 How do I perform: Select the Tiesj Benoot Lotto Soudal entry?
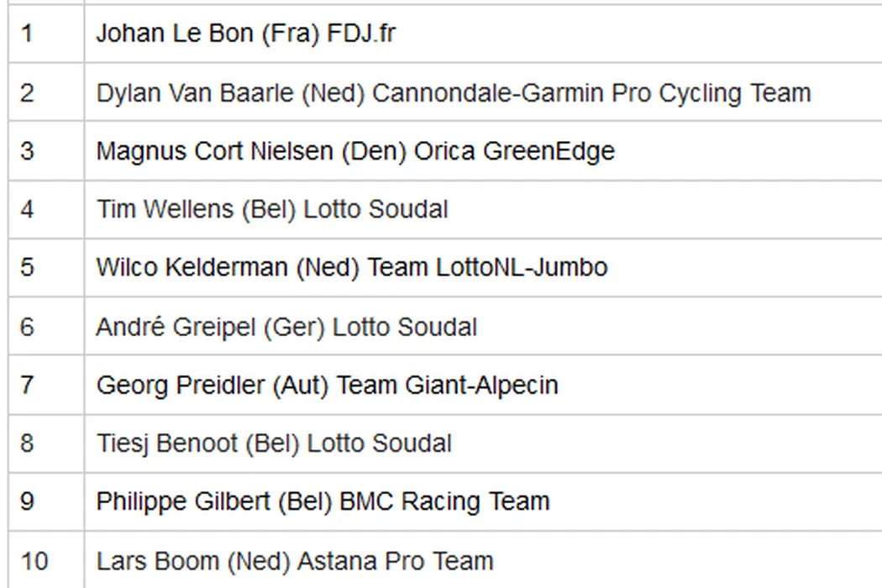274,444
